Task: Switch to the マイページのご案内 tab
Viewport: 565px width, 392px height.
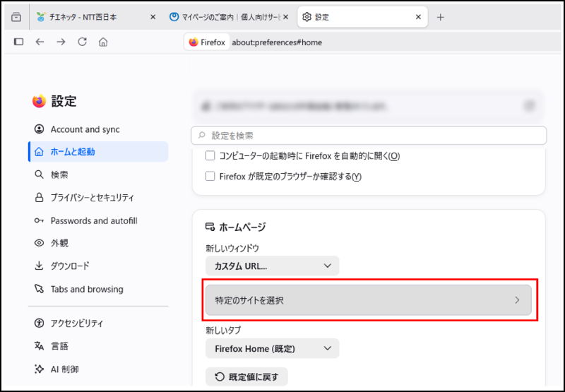Action: [229, 17]
